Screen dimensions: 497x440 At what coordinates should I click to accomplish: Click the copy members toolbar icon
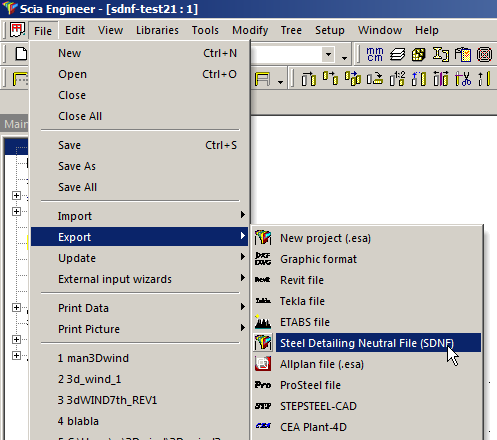(x=330, y=79)
